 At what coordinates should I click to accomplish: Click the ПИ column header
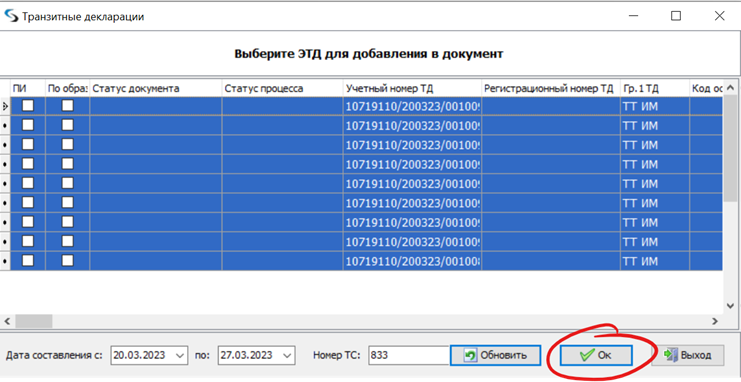28,88
